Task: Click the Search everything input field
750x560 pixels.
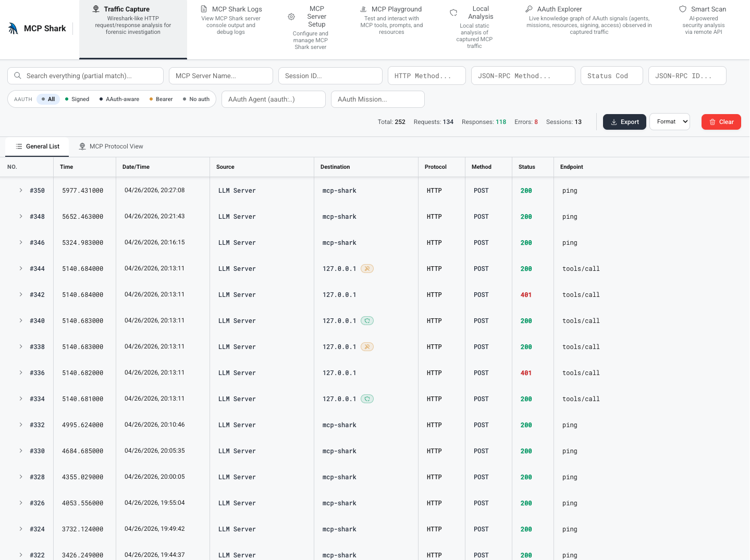Action: click(85, 76)
